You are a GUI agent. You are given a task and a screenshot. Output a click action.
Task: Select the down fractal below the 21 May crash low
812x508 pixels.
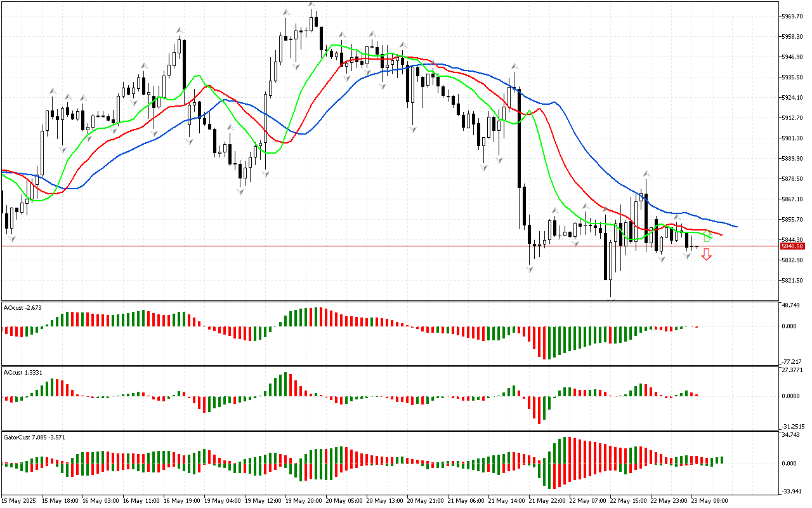click(530, 269)
